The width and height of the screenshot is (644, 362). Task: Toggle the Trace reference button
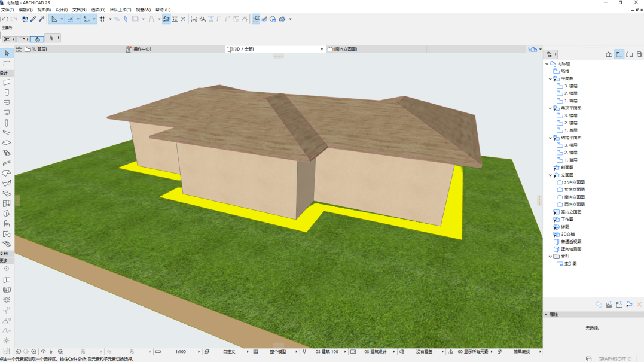[x=135, y=19]
